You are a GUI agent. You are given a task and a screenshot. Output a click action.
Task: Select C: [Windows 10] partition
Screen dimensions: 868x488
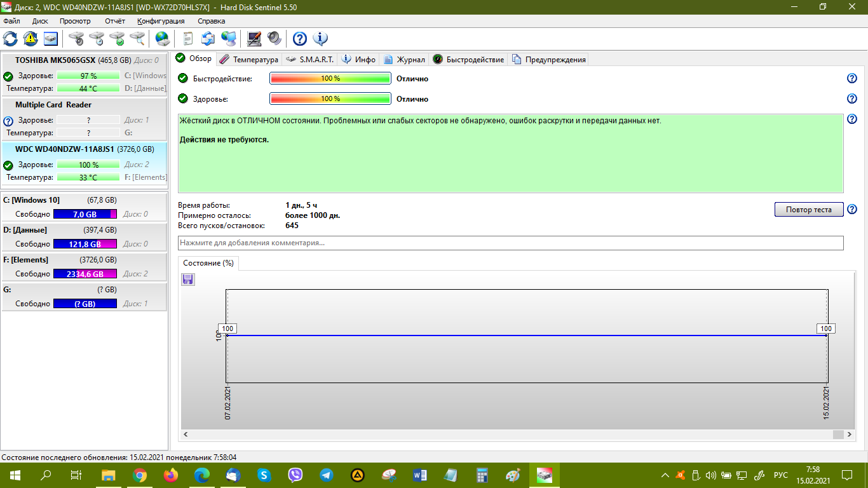coord(85,207)
